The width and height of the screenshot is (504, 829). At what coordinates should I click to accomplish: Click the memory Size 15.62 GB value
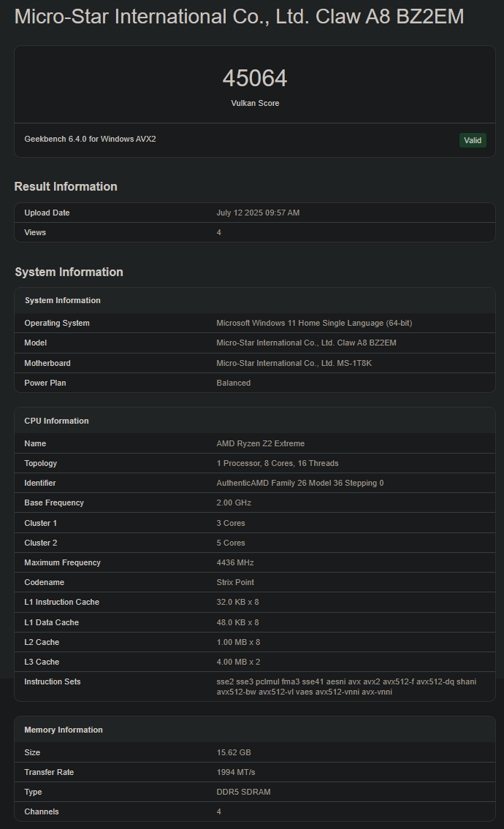[234, 752]
